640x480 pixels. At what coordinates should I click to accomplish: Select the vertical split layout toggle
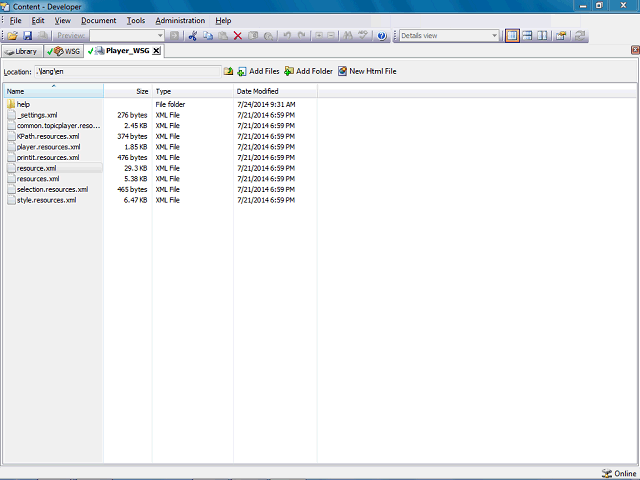[x=542, y=36]
